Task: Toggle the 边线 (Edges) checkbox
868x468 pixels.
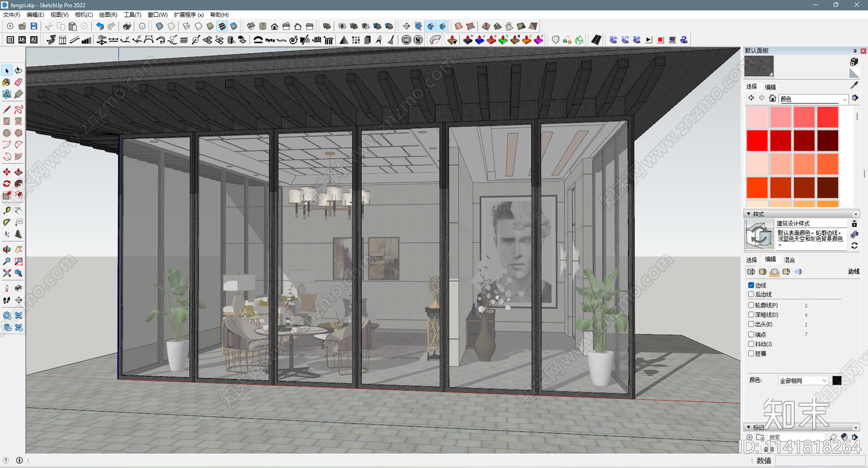Action: (751, 285)
